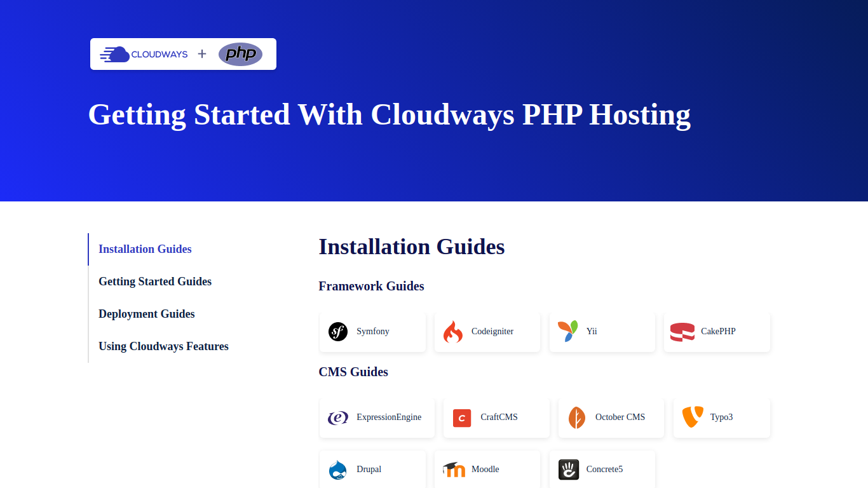Open the Typo3 guide link
This screenshot has height=488, width=868.
click(722, 417)
